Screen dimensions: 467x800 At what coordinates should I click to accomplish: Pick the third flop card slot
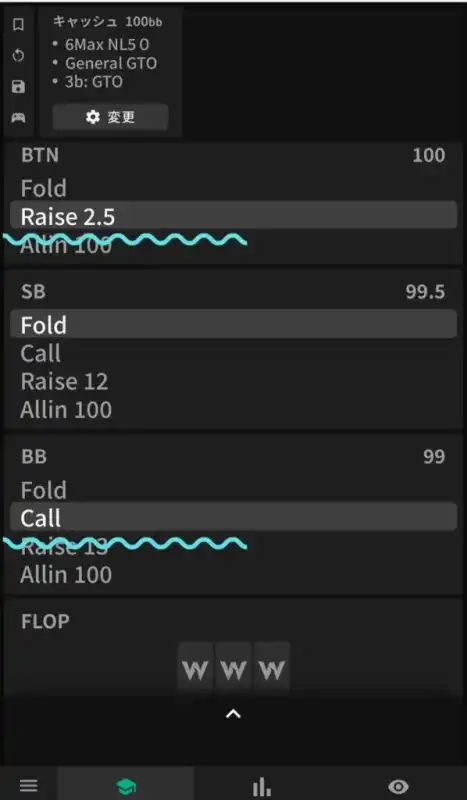tap(272, 668)
